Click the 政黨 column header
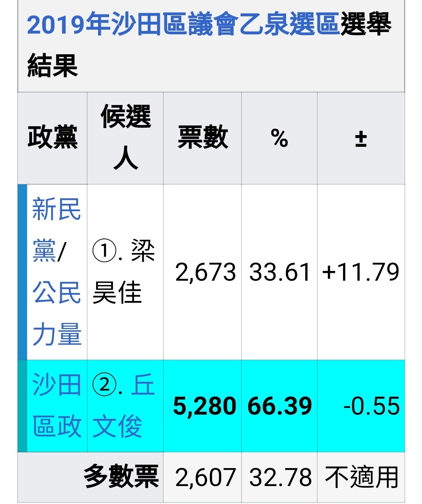Viewport: 422px width, 504px height. point(52,138)
